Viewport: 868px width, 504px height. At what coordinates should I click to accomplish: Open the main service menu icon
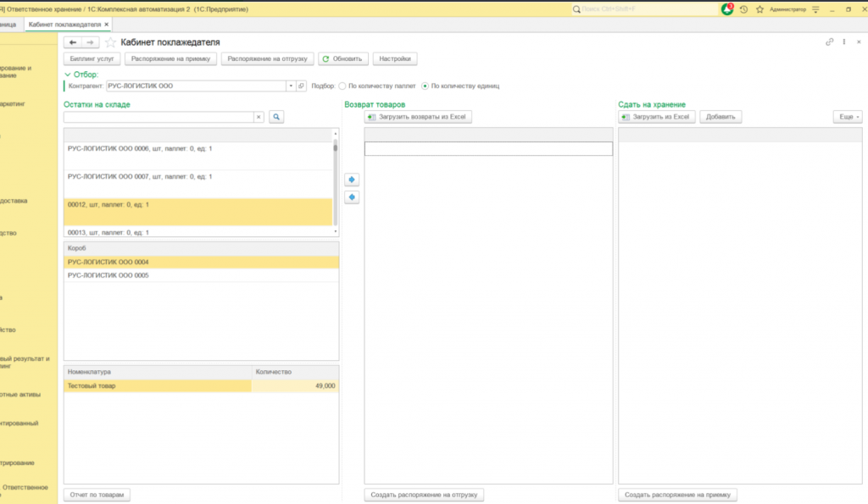[815, 9]
